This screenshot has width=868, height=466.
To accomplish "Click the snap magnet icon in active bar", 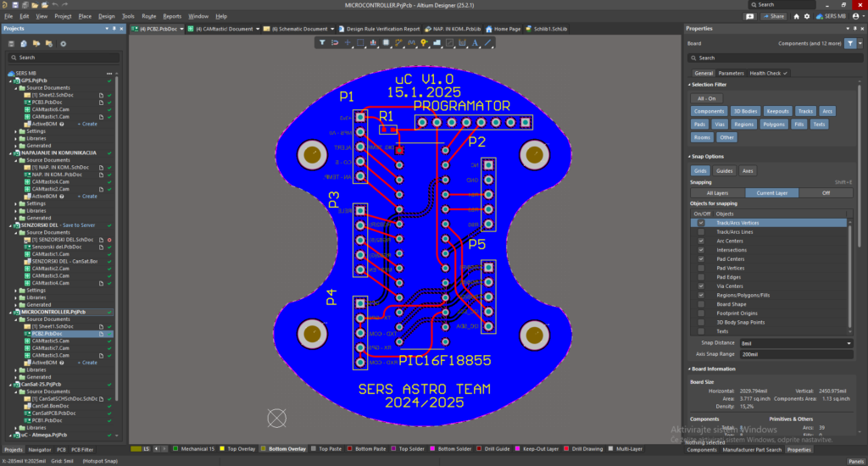I will [335, 42].
